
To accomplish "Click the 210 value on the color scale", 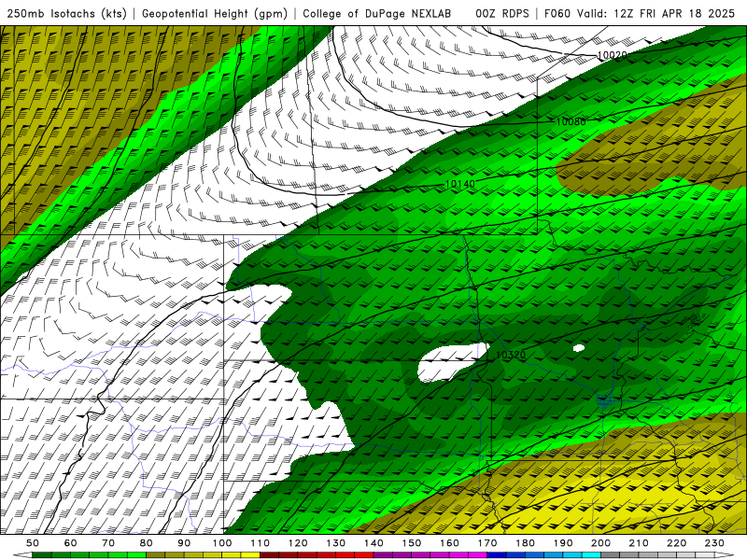I will click(x=639, y=543).
